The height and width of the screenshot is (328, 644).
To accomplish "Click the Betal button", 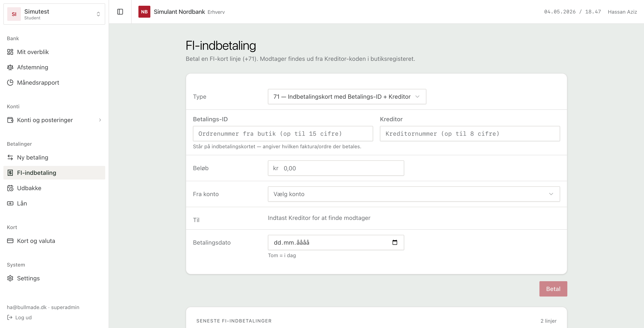I will pos(553,289).
